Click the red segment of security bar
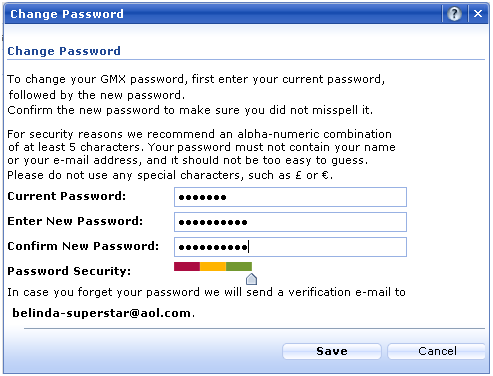The width and height of the screenshot is (493, 376). [187, 266]
